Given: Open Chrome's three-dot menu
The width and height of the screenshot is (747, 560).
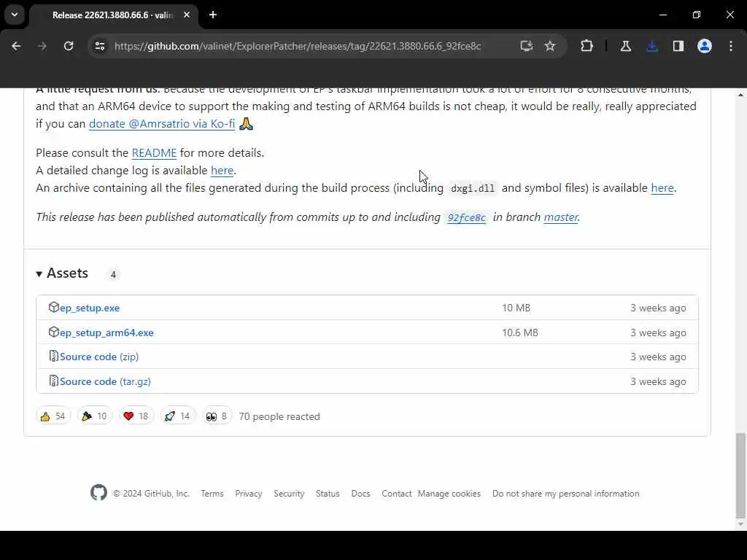Looking at the screenshot, I should 731,46.
